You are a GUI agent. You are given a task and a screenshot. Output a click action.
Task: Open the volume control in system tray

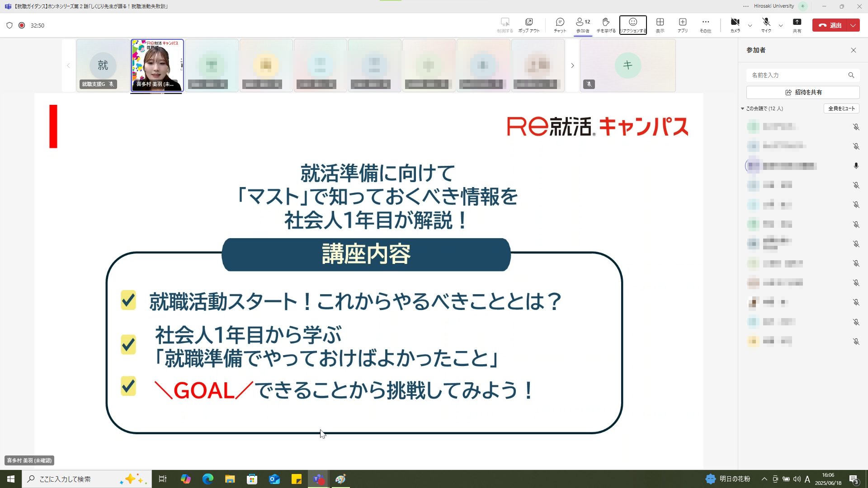[797, 479]
